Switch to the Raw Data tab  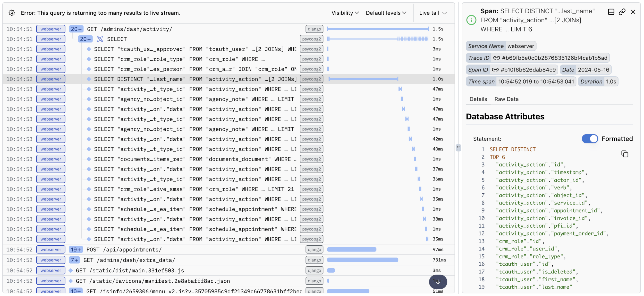click(506, 99)
